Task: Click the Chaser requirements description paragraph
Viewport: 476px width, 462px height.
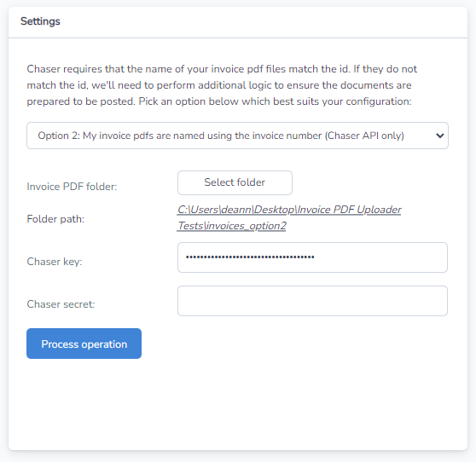Action: [x=222, y=85]
